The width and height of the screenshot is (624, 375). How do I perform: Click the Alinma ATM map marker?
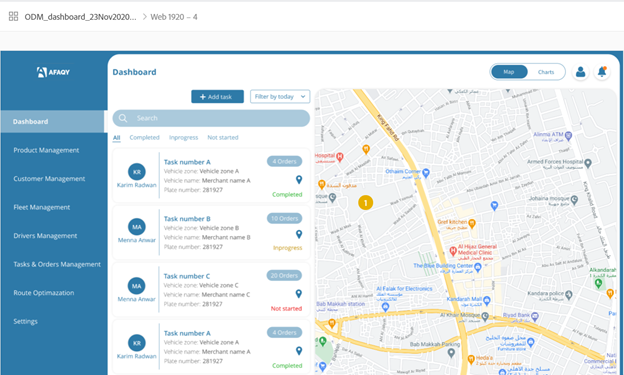568,136
